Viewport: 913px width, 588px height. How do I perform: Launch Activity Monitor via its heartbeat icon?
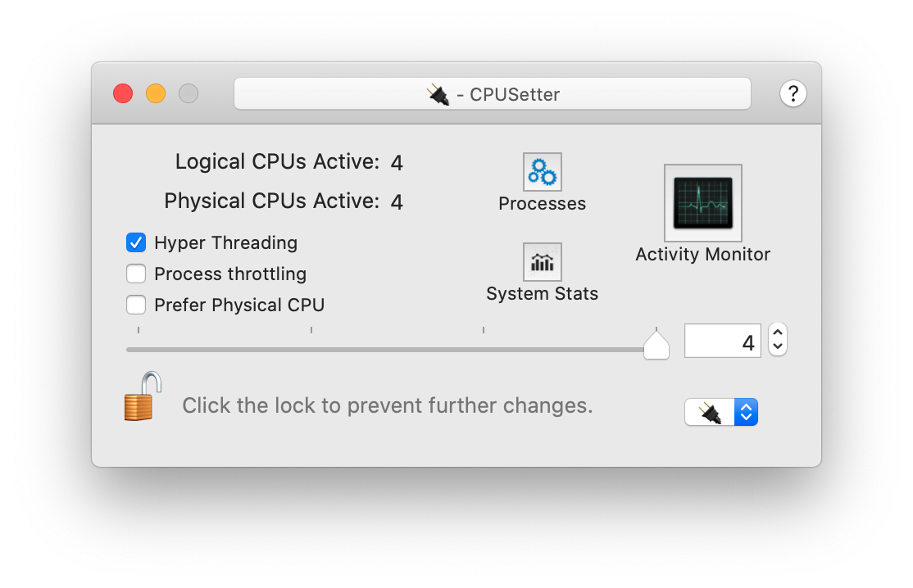(x=703, y=203)
